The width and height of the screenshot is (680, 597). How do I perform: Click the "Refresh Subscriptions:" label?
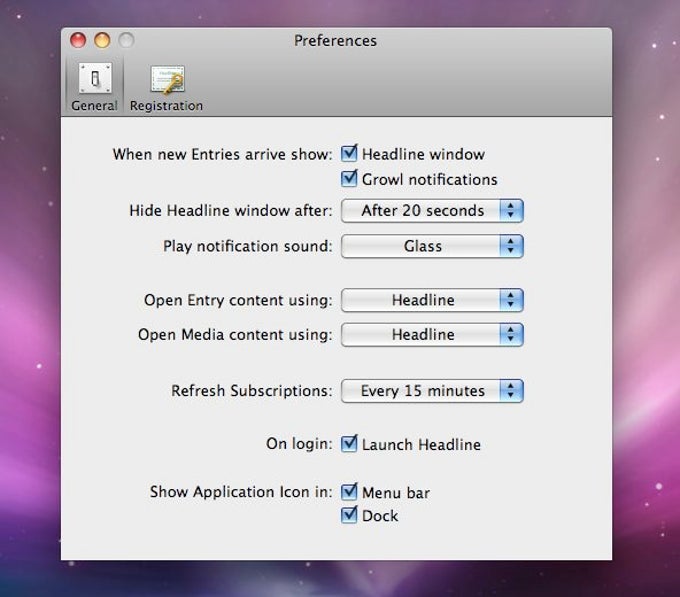point(252,391)
